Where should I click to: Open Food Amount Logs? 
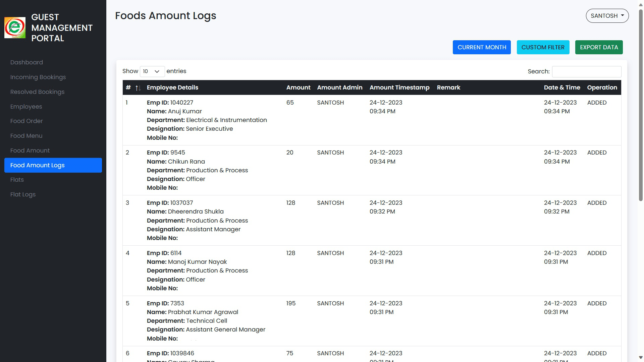click(37, 165)
